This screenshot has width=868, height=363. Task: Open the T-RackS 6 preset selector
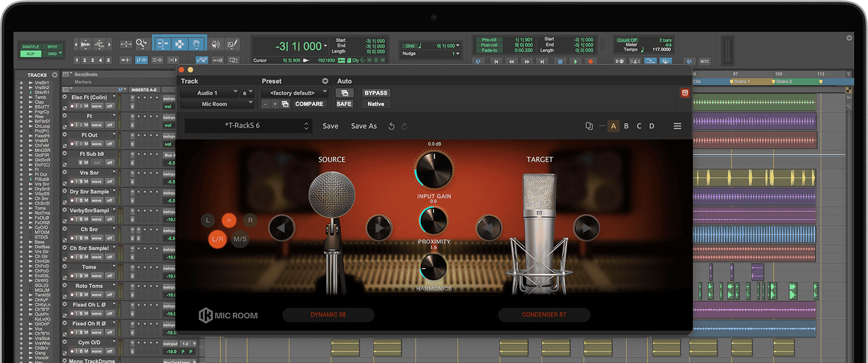pos(248,126)
